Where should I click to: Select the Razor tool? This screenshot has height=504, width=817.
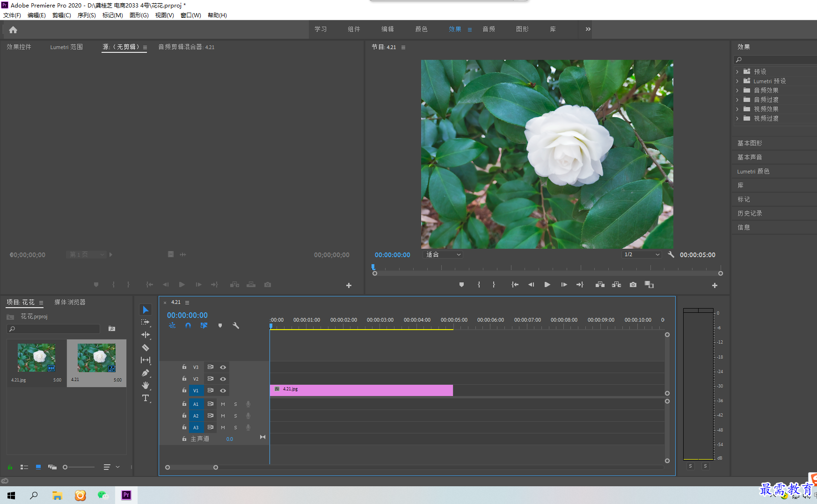tap(146, 347)
